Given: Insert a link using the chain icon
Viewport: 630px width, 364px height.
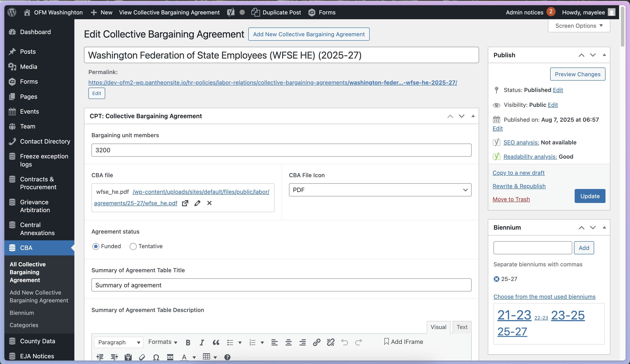Looking at the screenshot, I should pos(317,342).
